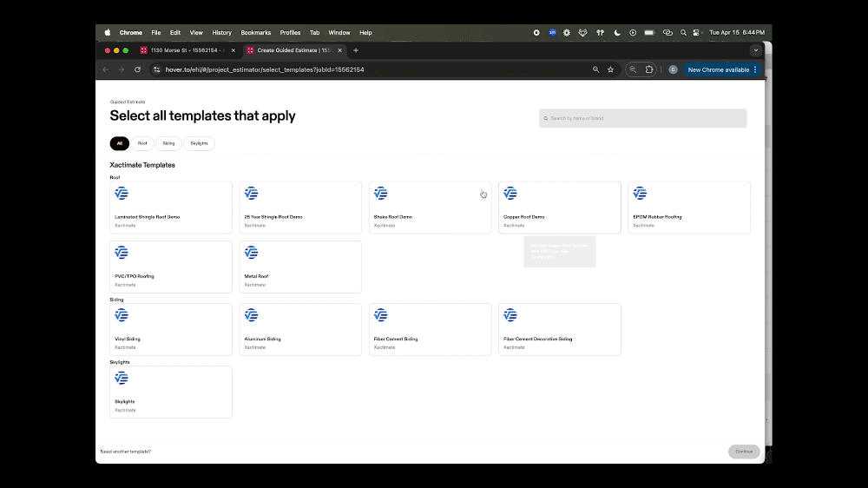This screenshot has width=868, height=488.
Task: Click the Xactimate logo on Metal Roof card
Action: pos(251,253)
